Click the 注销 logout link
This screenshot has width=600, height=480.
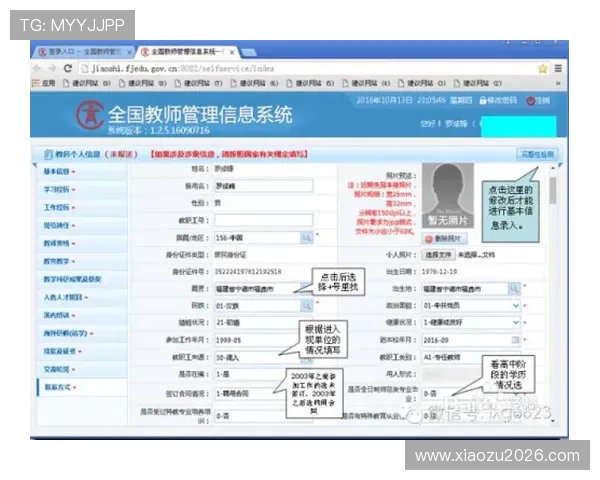[x=538, y=101]
